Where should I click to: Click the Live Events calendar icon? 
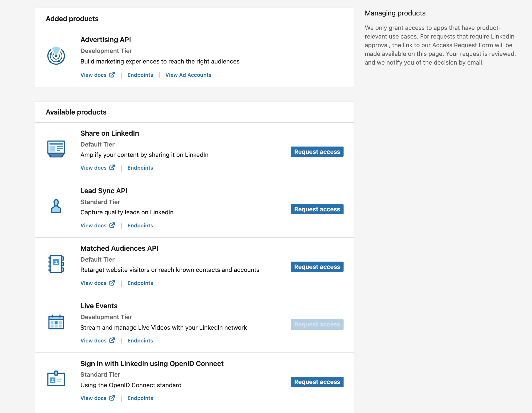point(56,322)
